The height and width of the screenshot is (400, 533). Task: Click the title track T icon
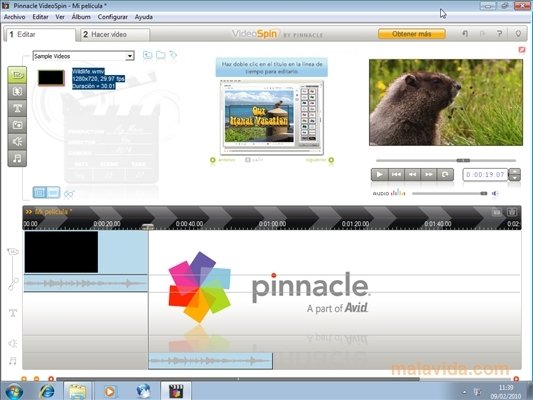click(13, 313)
